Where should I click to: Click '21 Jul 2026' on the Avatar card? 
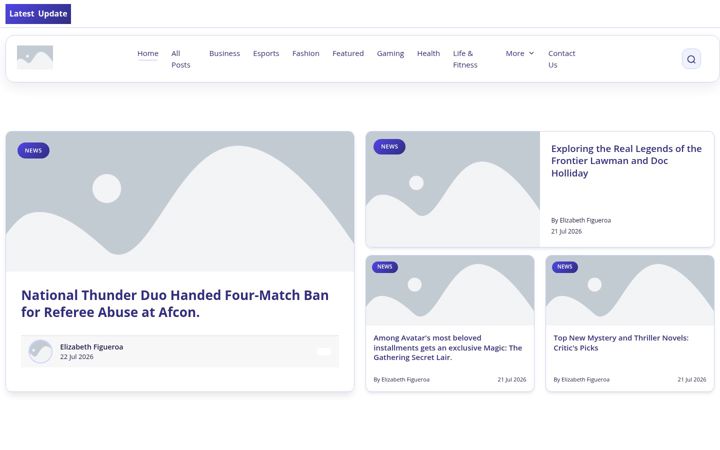point(512,380)
